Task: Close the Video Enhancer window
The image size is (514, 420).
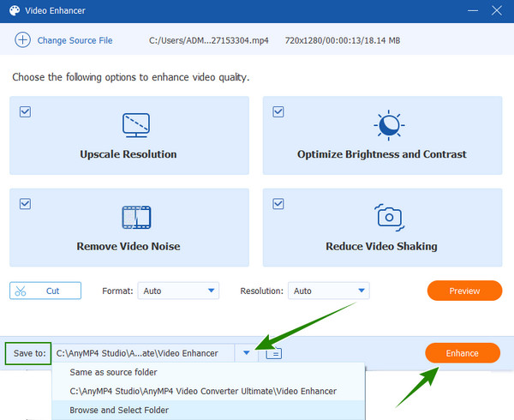Action: tap(497, 11)
